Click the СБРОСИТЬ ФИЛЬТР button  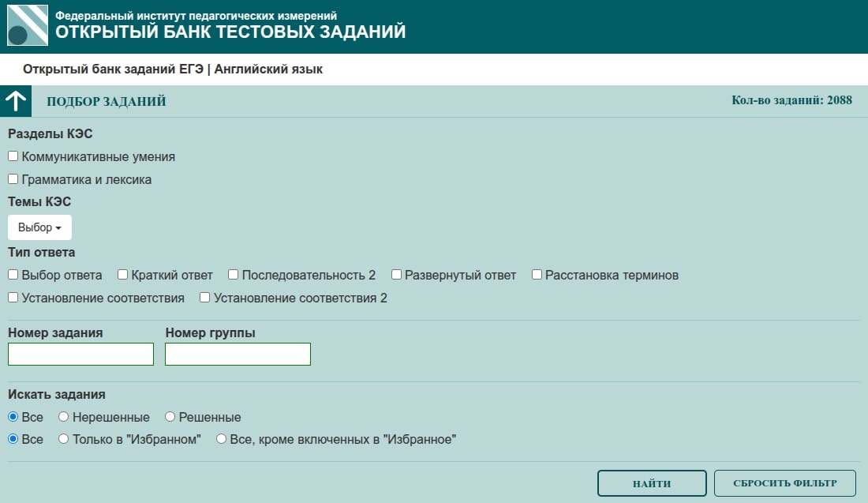785,483
